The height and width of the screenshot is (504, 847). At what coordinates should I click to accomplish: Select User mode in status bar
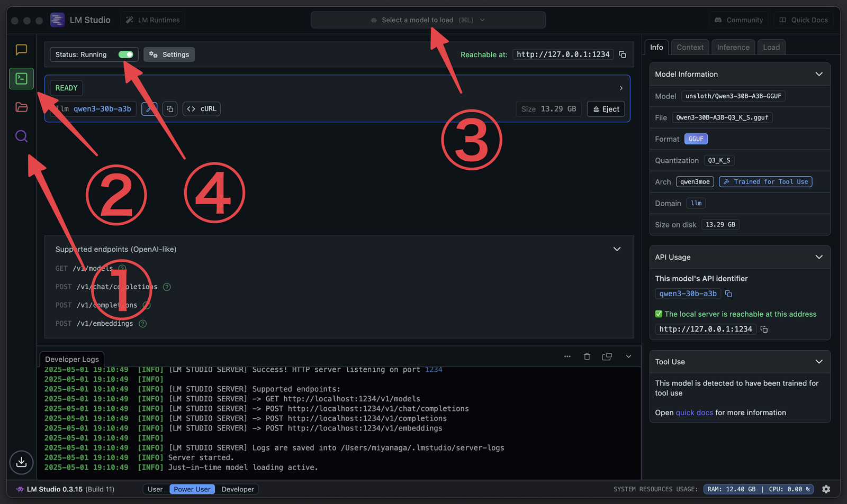click(155, 489)
